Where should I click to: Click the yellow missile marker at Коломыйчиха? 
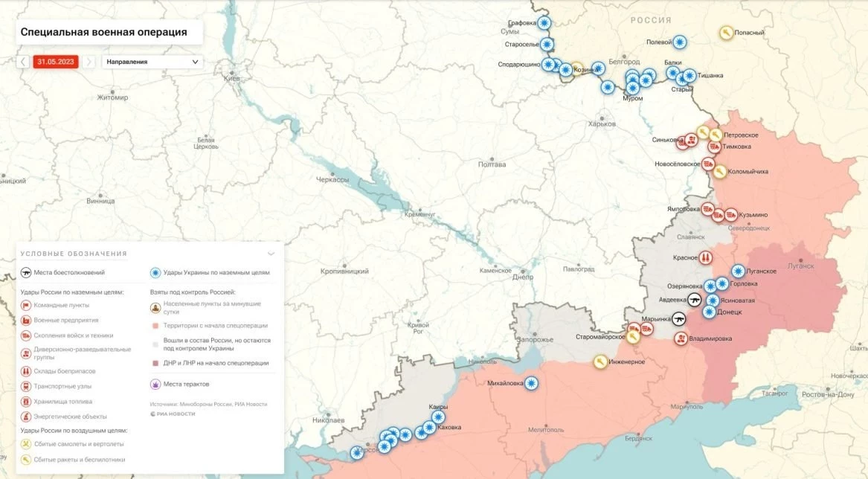coord(719,171)
